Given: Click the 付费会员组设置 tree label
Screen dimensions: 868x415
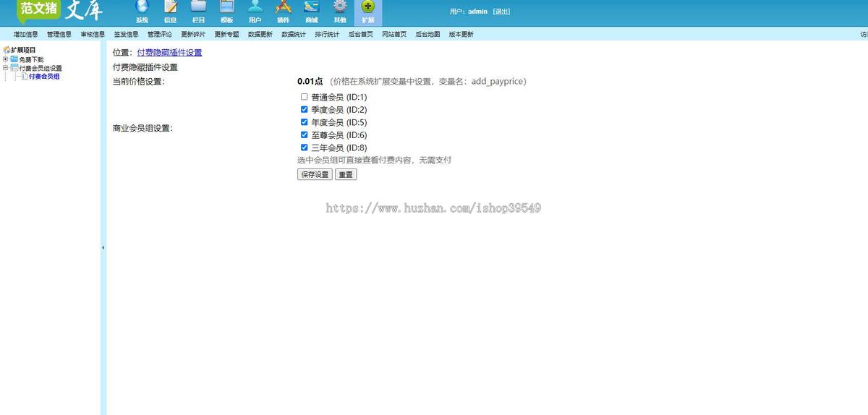Looking at the screenshot, I should 41,68.
